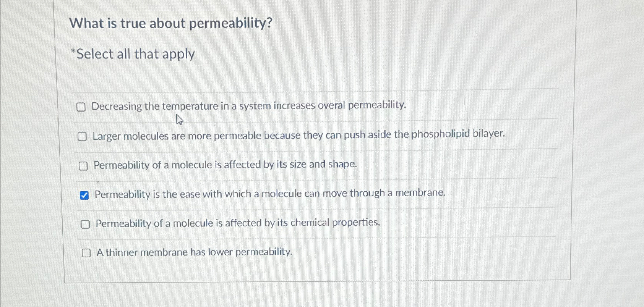
Task: Click the question title text
Action: click(x=172, y=24)
